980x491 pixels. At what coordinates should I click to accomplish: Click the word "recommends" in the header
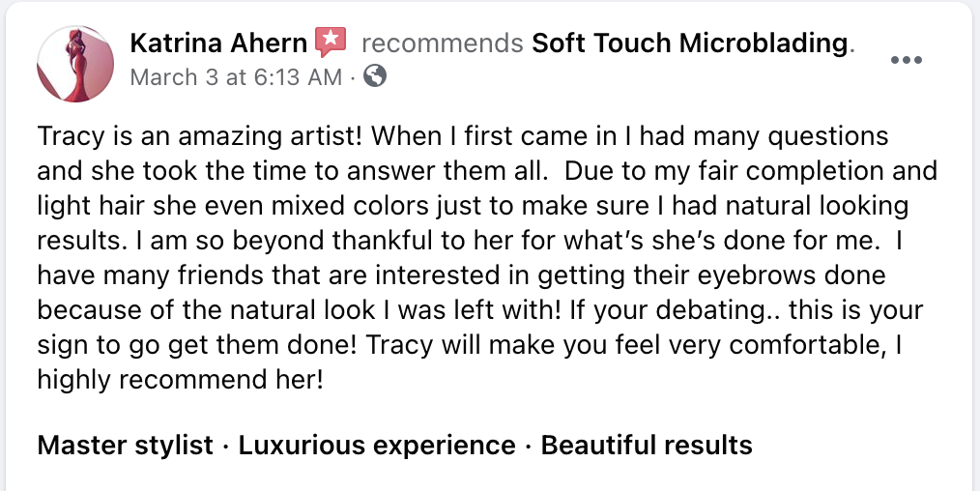tap(442, 43)
